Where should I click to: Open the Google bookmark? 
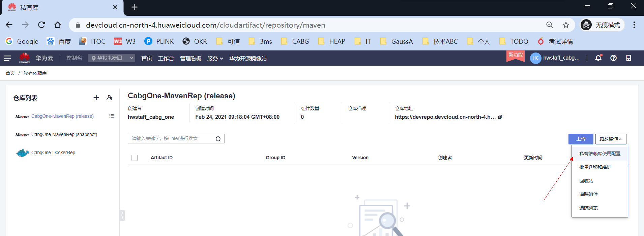click(x=22, y=41)
